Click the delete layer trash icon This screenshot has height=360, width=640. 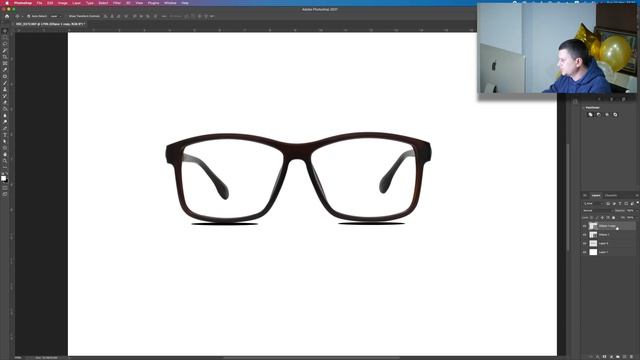632,357
